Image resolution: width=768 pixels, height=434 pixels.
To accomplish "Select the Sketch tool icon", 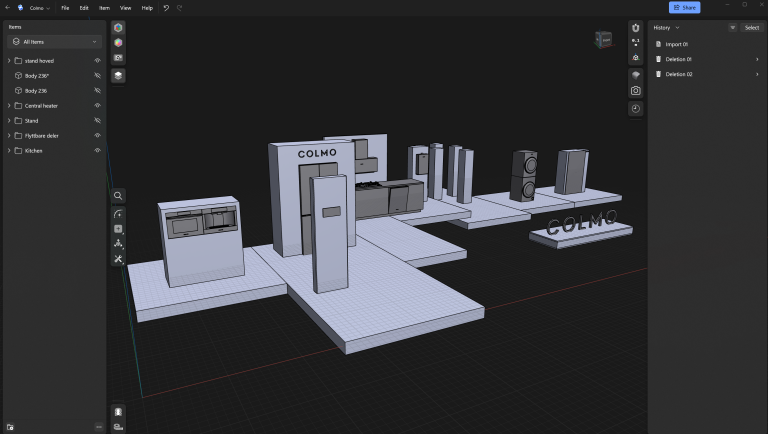I will 118,214.
